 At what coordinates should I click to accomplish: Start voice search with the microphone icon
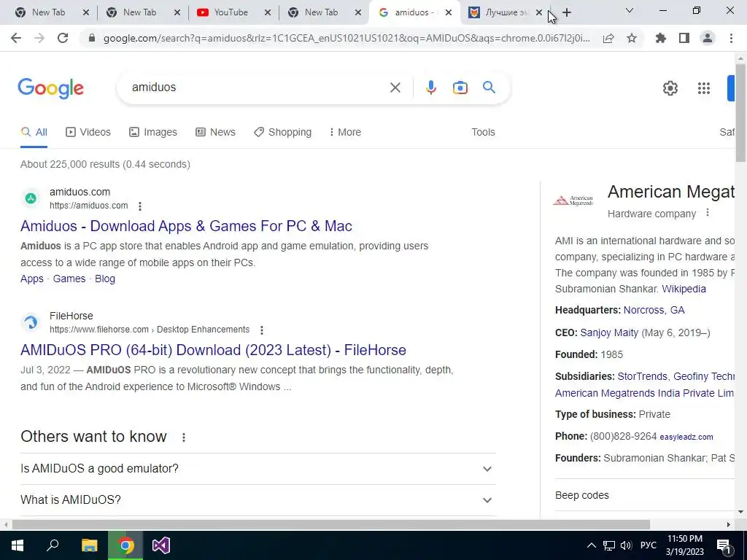[x=430, y=87]
